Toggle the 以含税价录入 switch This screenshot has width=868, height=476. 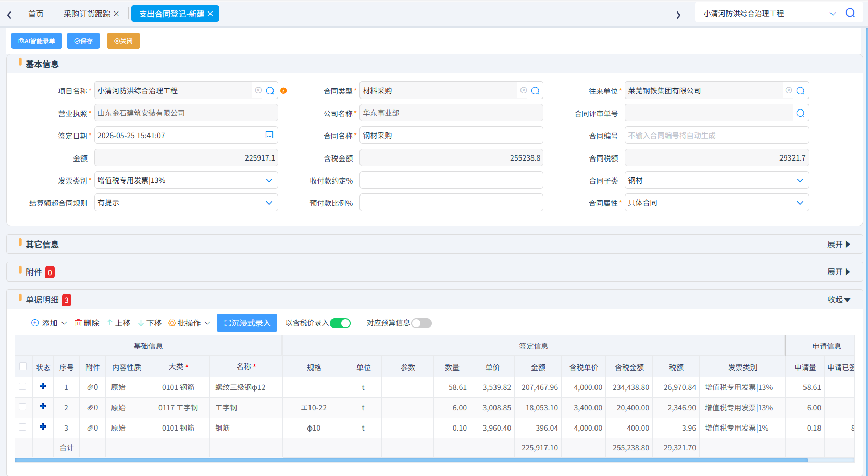coord(340,323)
